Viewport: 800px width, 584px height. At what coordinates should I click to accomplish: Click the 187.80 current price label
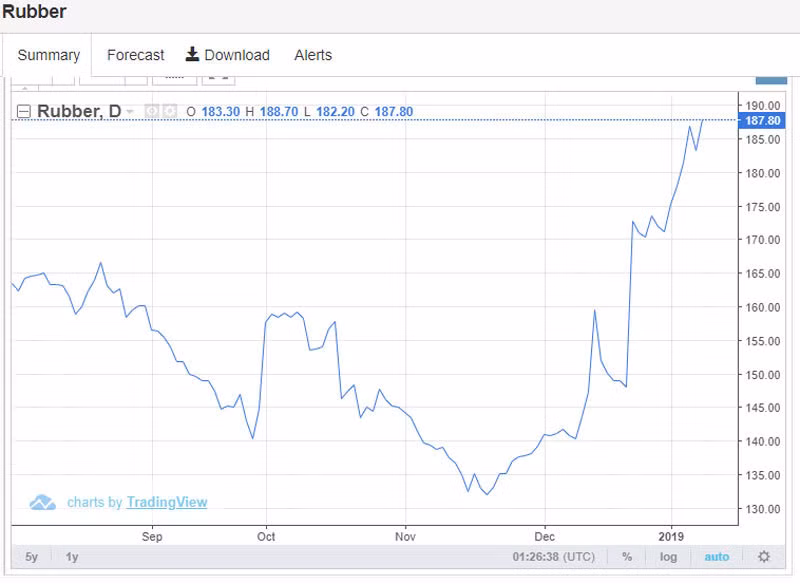coord(763,120)
